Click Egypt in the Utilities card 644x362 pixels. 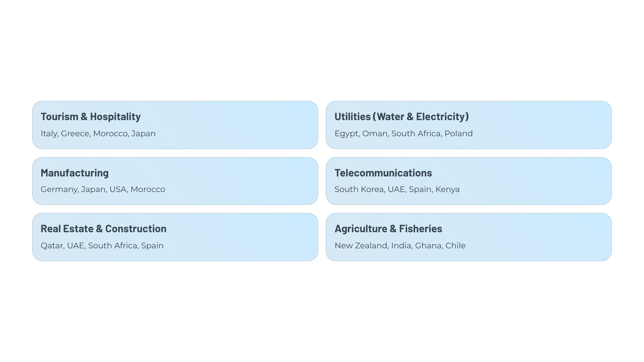coord(347,134)
